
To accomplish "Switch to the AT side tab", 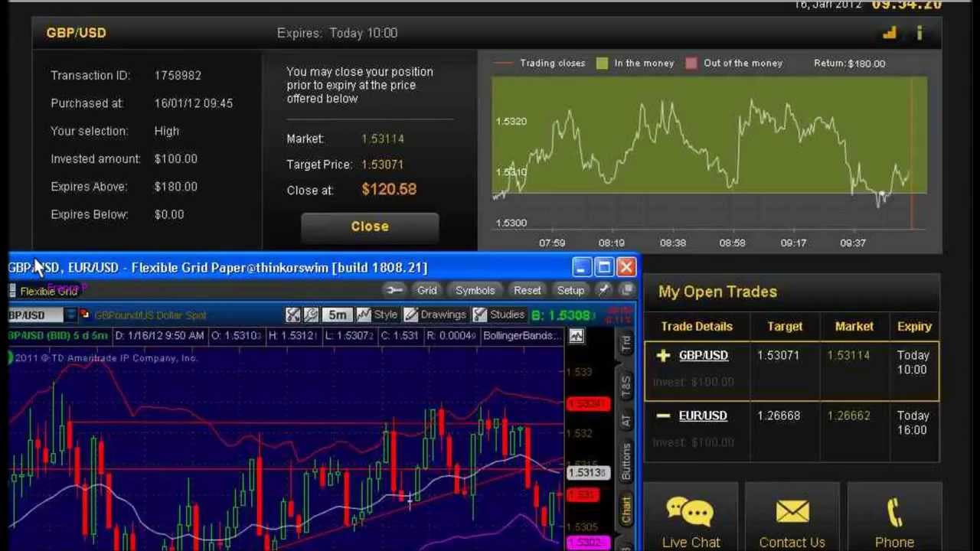I will [x=626, y=421].
